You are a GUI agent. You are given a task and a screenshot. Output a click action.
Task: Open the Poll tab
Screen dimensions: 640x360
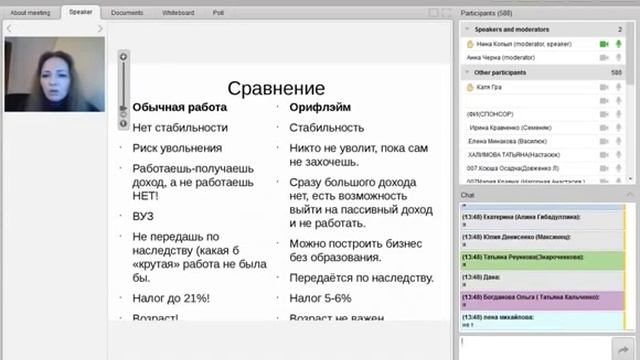point(218,13)
